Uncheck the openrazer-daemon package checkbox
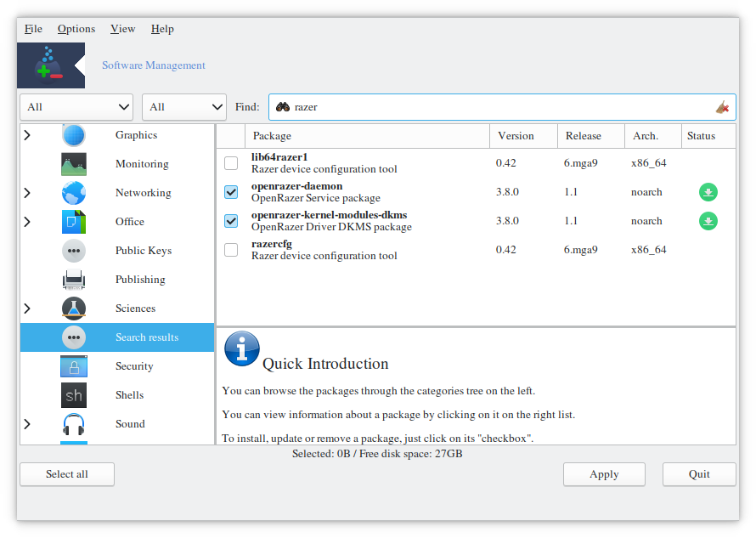This screenshot has width=756, height=538. click(231, 192)
